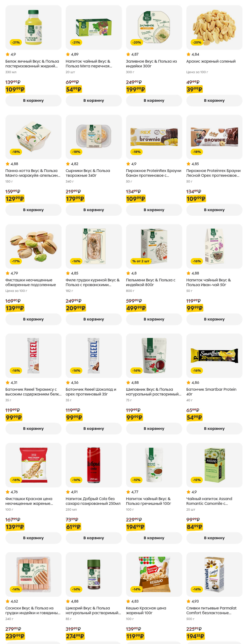Click the Иван-чай package product image
The image size is (246, 644).
pyautogui.click(x=214, y=246)
